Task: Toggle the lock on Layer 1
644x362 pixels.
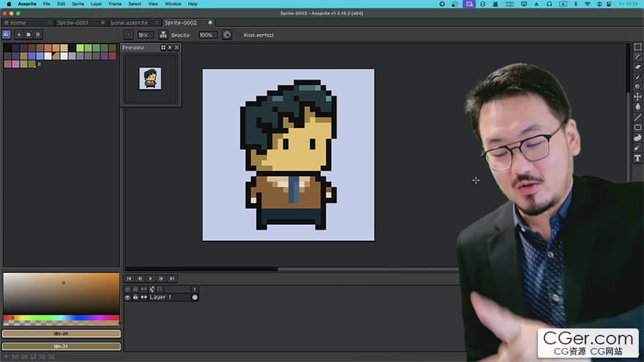Action: [x=135, y=298]
